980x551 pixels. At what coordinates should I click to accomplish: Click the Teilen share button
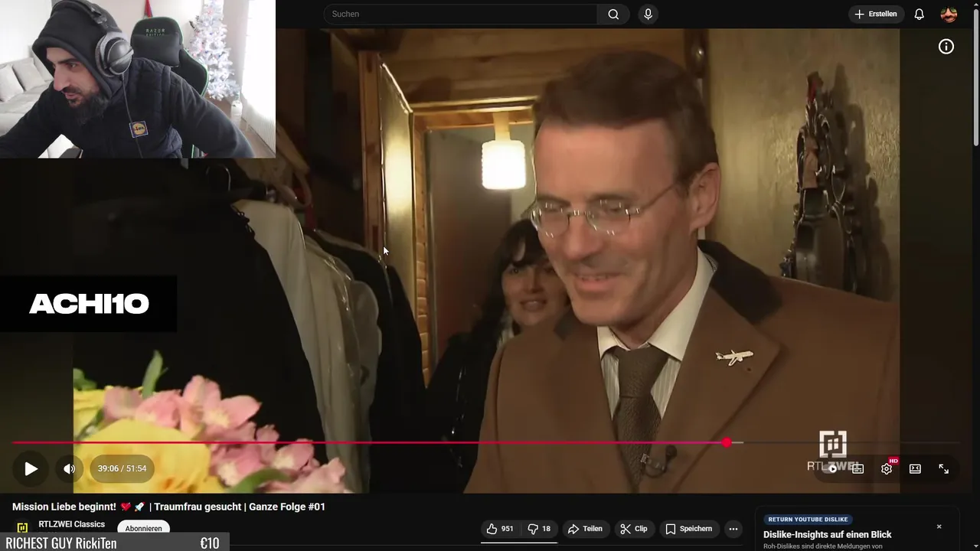point(584,529)
